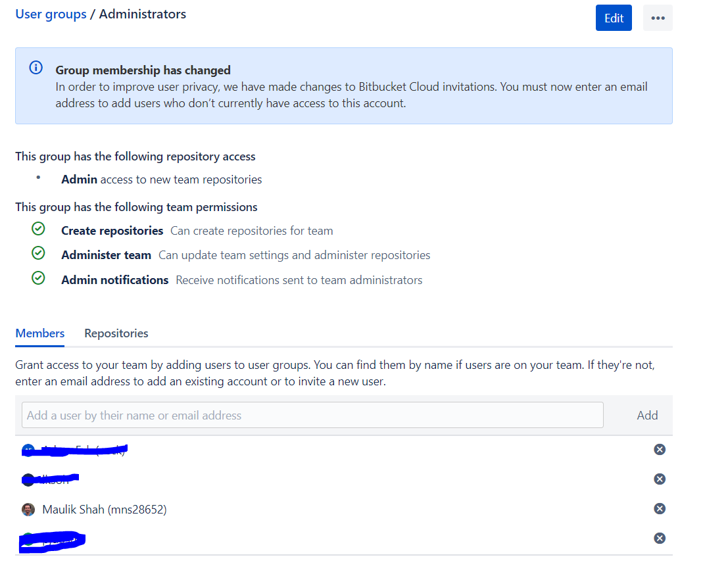Viewport: 728px width, 576px height.
Task: Click the Admin notifications checkmark icon
Action: (38, 278)
